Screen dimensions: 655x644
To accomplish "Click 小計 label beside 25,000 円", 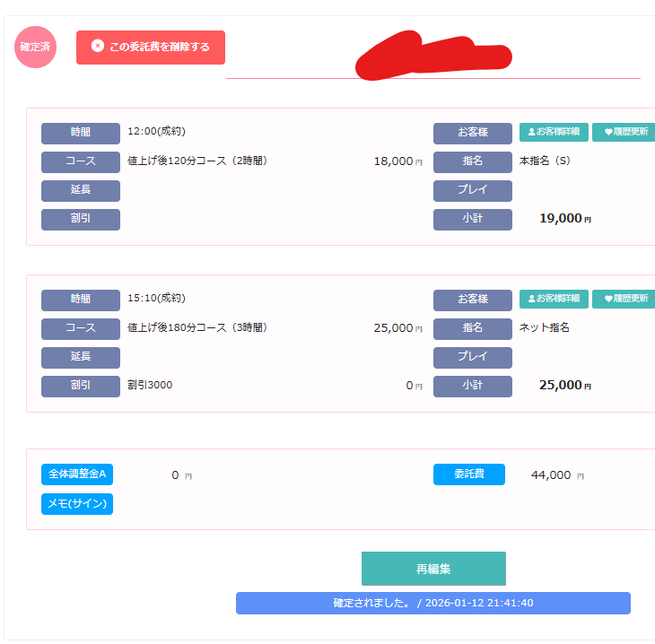I will tap(472, 387).
